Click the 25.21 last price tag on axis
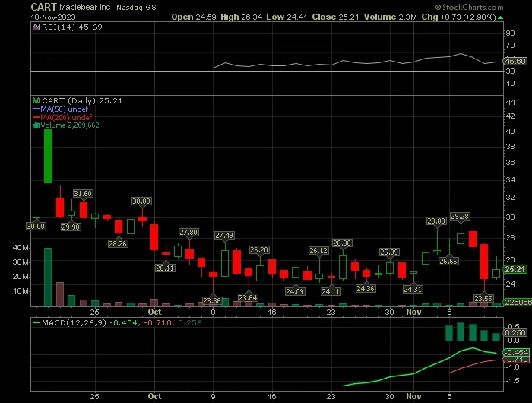Image resolution: width=532 pixels, height=403 pixels. point(515,269)
